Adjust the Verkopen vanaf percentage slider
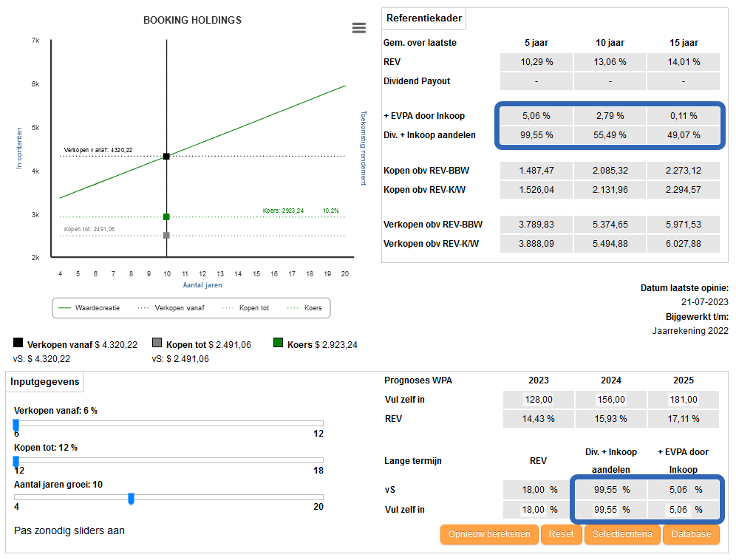Screen dimensions: 736x560 tap(16, 425)
